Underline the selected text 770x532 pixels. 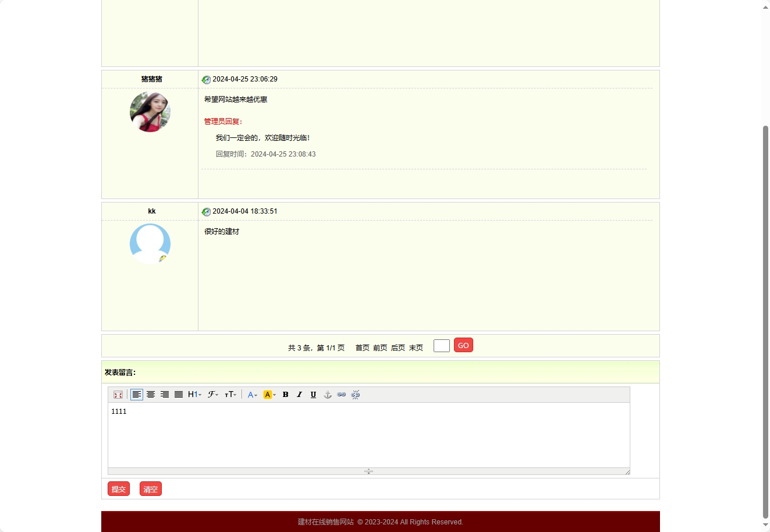click(313, 394)
